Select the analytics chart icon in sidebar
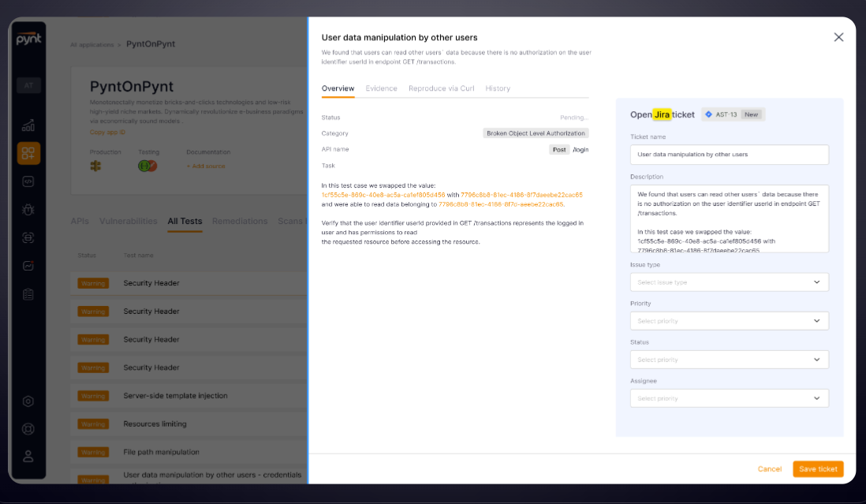This screenshot has height=504, width=866. click(28, 125)
